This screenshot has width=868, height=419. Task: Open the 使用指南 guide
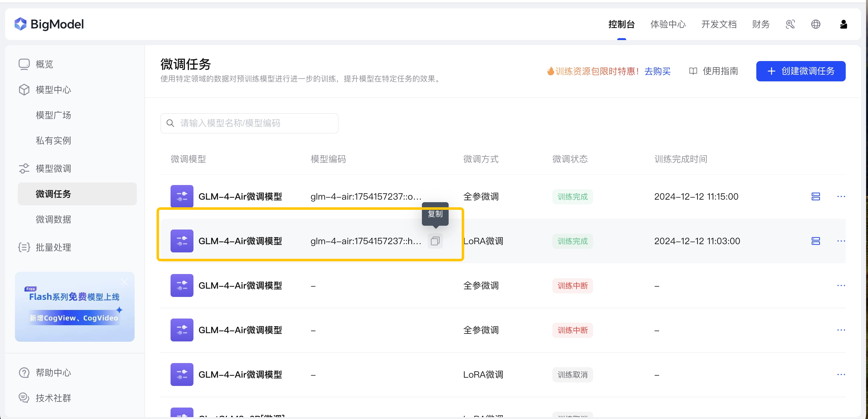pos(713,71)
